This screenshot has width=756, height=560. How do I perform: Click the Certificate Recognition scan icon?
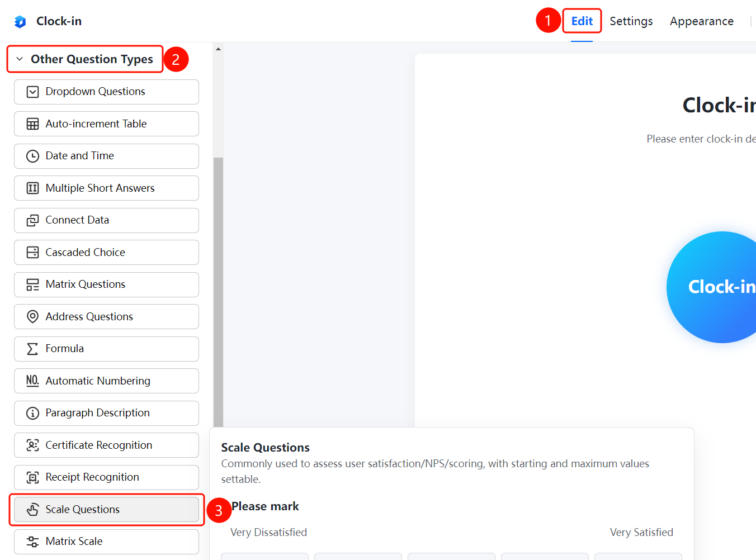pyautogui.click(x=33, y=445)
